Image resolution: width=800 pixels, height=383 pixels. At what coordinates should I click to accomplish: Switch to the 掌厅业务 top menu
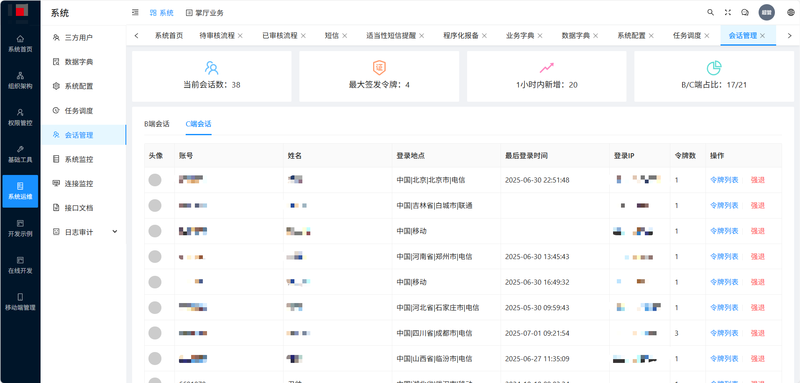pos(205,13)
